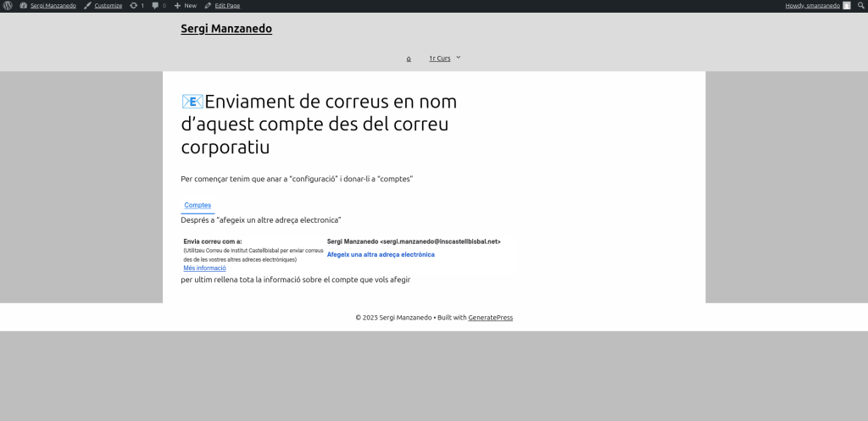Click the site dashboard icon in admin bar
Screen dimensions: 868x421
[x=23, y=5]
